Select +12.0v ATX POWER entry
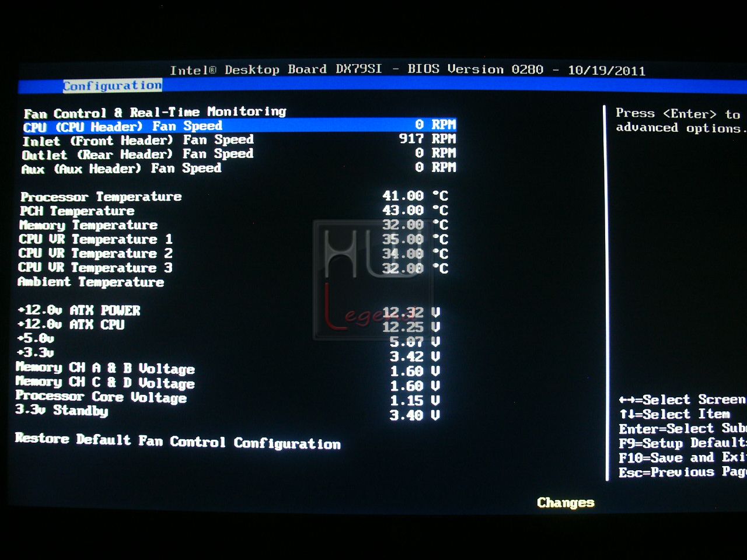Screen dimensions: 747x560 click(79, 310)
